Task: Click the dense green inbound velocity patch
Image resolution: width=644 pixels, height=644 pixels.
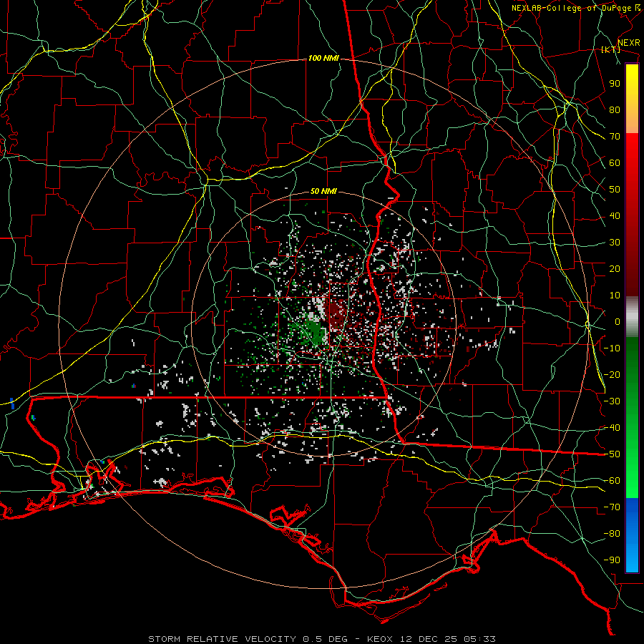Action: [x=313, y=331]
